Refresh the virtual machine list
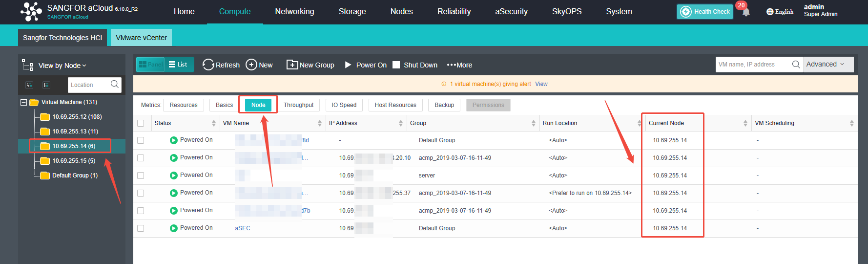This screenshot has height=264, width=868. click(221, 65)
